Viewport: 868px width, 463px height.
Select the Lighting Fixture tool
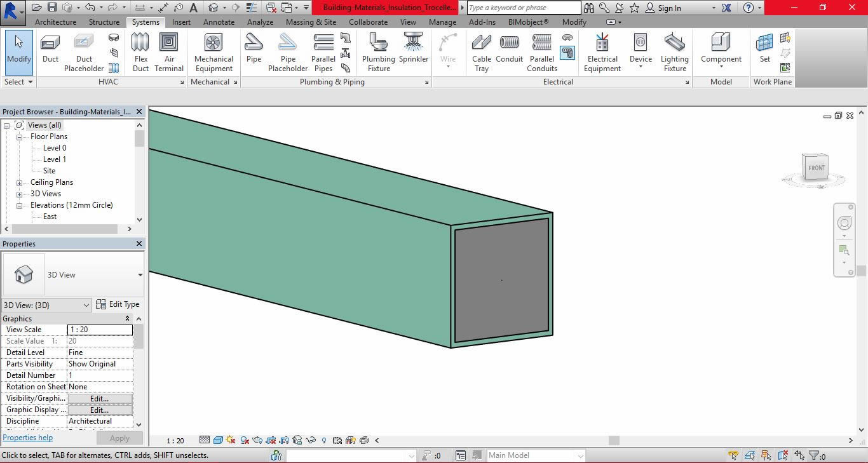click(x=674, y=53)
